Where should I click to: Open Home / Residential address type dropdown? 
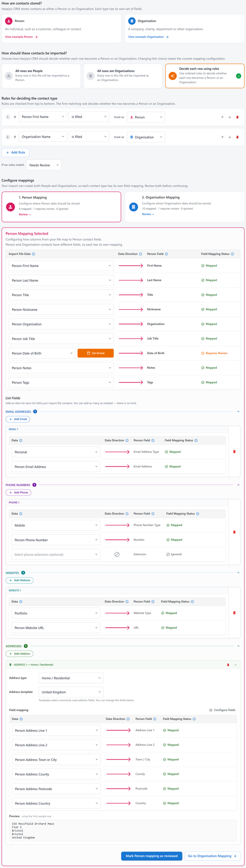click(x=71, y=678)
